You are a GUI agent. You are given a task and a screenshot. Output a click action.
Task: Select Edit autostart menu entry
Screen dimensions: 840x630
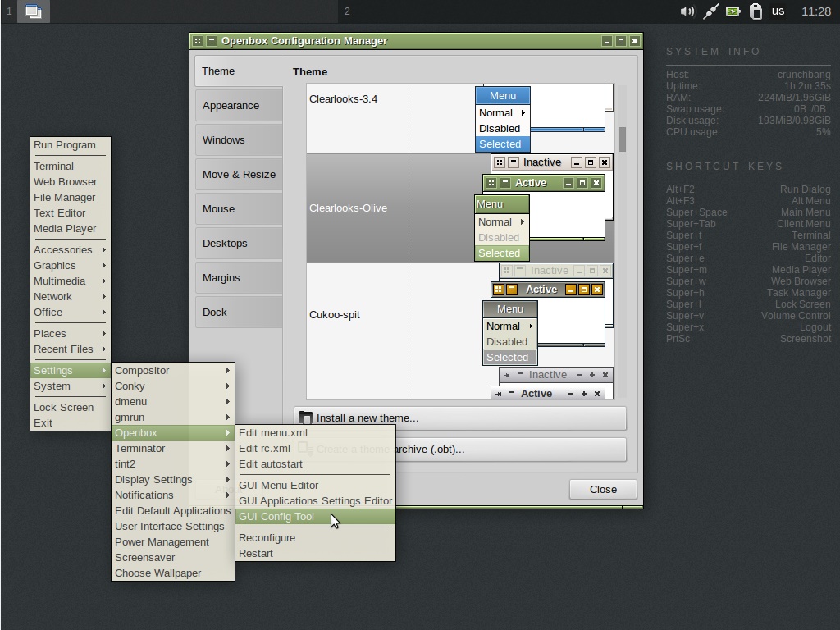(315, 463)
